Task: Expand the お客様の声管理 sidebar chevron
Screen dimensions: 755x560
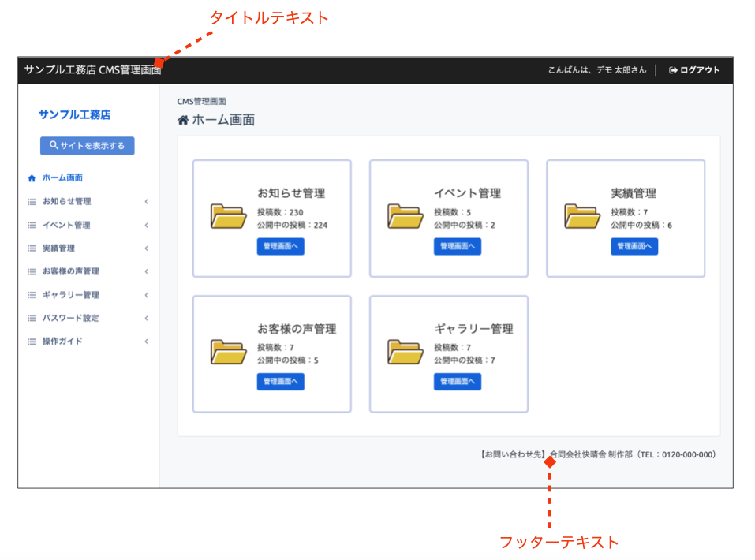Action: tap(147, 271)
